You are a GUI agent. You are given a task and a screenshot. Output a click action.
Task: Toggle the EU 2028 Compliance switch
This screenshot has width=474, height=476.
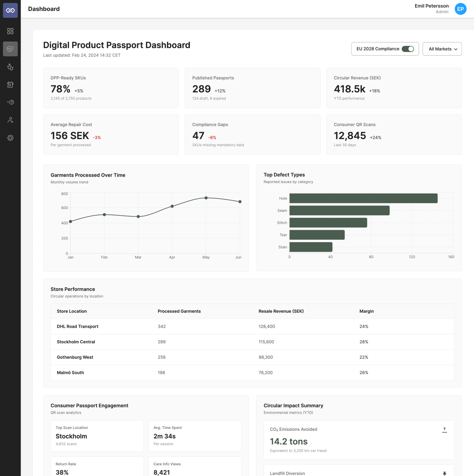pos(408,49)
